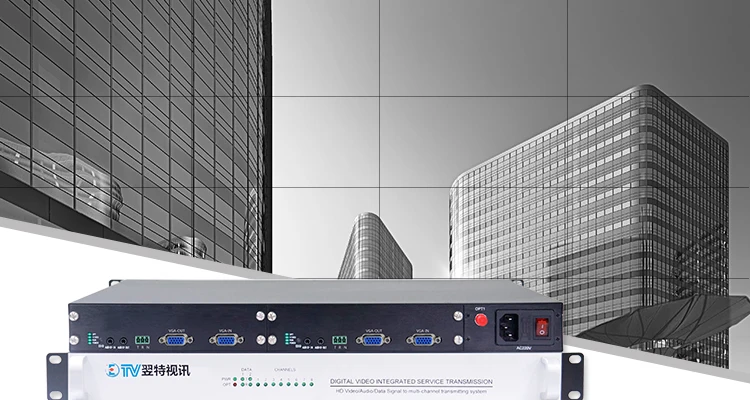Click the AC220V power inlet socket
Image resolution: width=750 pixels, height=400 pixels.
pyautogui.click(x=509, y=326)
